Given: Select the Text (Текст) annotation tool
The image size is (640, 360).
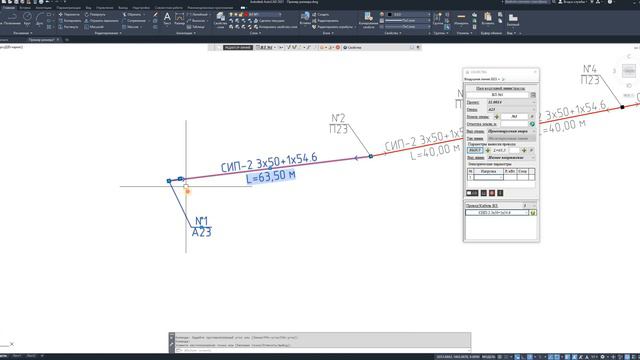Looking at the screenshot, I should coord(167,19).
